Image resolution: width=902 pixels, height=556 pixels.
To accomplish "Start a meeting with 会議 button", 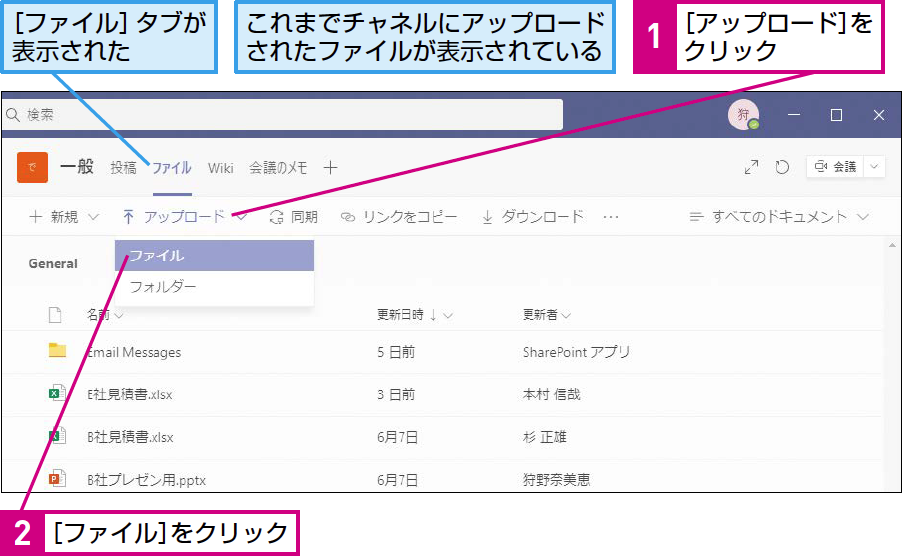I will point(835,167).
